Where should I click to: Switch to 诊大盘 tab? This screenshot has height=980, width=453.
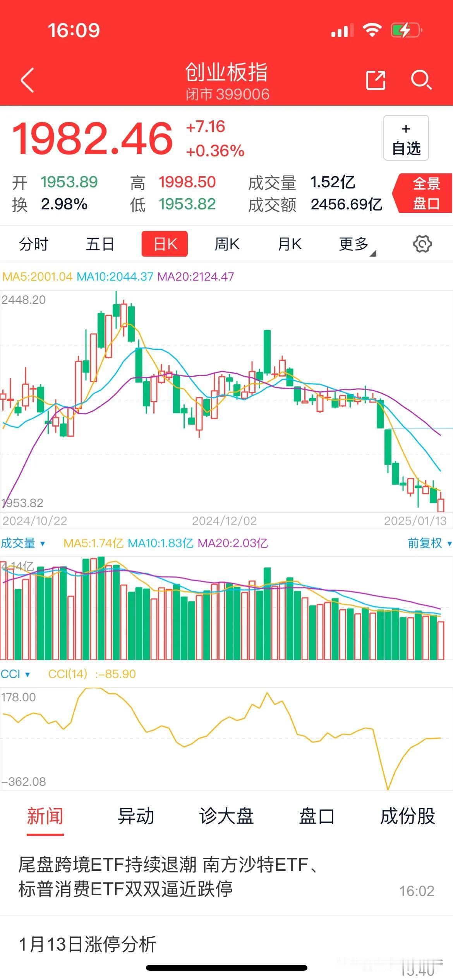pyautogui.click(x=226, y=816)
